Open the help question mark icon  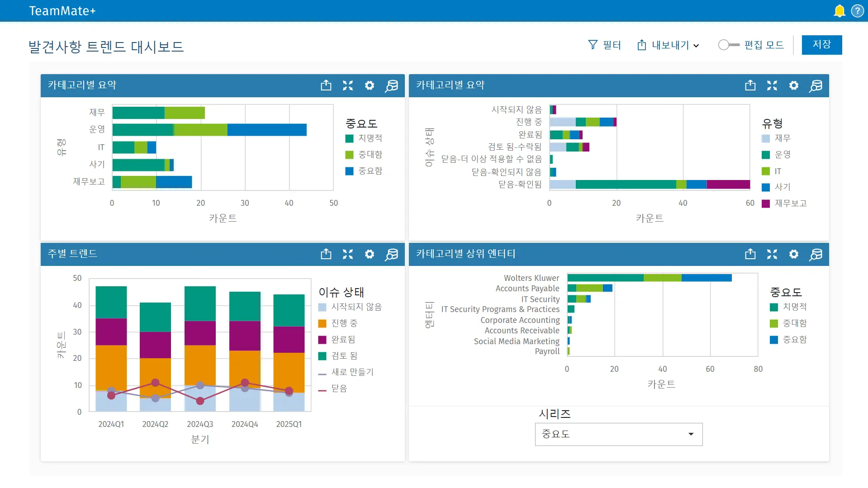click(857, 11)
